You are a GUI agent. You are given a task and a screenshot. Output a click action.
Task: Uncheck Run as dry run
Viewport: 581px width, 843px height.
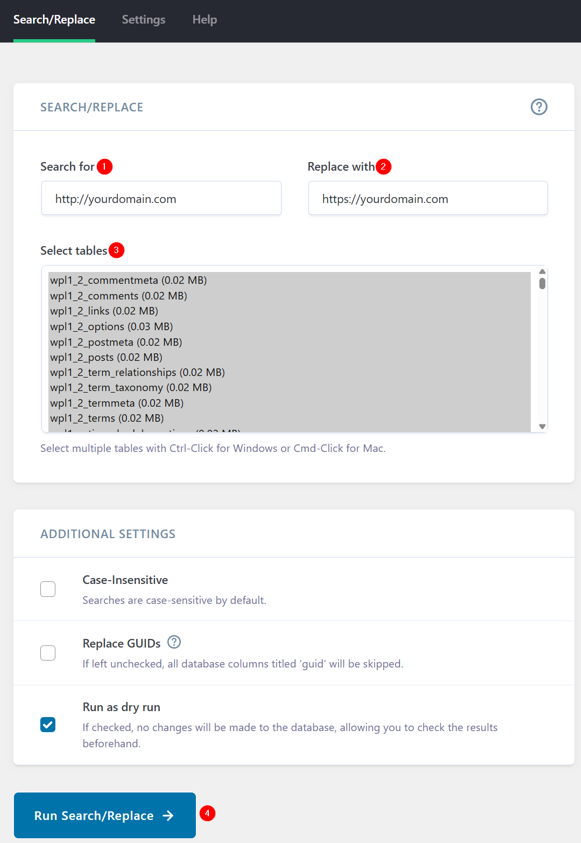[x=48, y=724]
